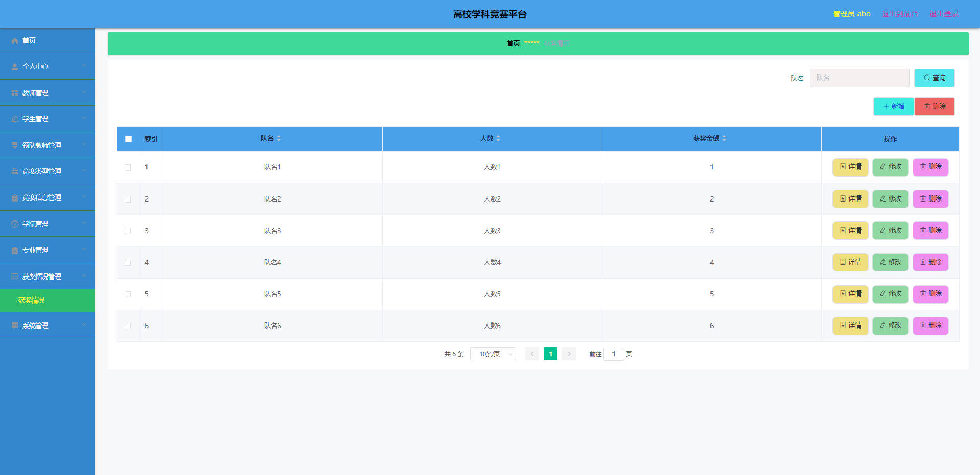Go to next page arrow in pagination

click(569, 354)
